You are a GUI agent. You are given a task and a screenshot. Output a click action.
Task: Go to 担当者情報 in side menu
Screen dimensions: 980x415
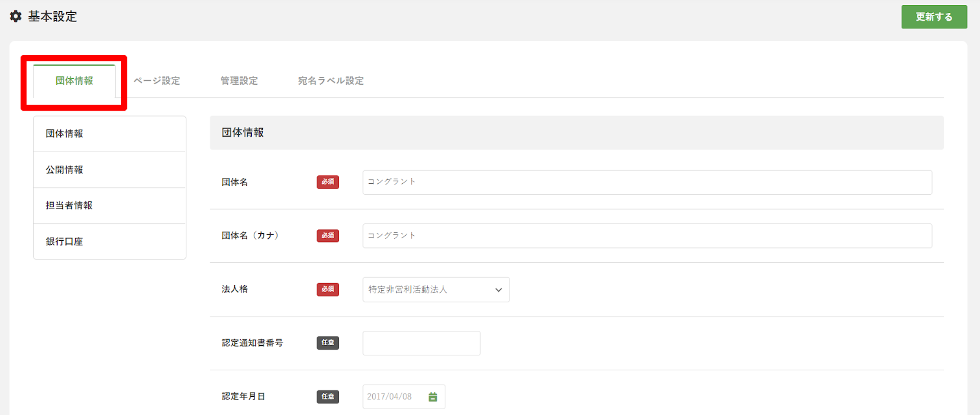109,205
